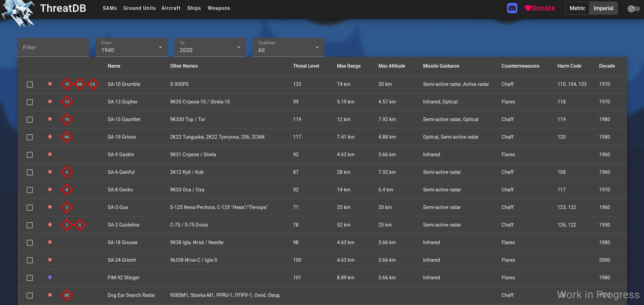The width and height of the screenshot is (644, 305).
Task: Switch to the Aircraft tab
Action: pyautogui.click(x=171, y=8)
